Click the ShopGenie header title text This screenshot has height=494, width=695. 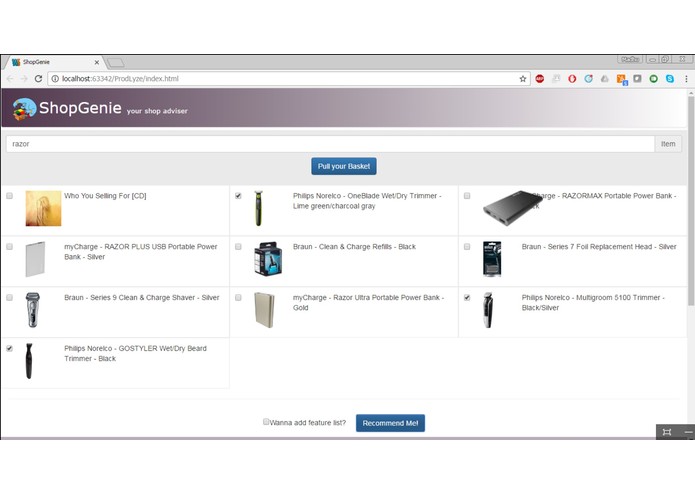point(80,108)
